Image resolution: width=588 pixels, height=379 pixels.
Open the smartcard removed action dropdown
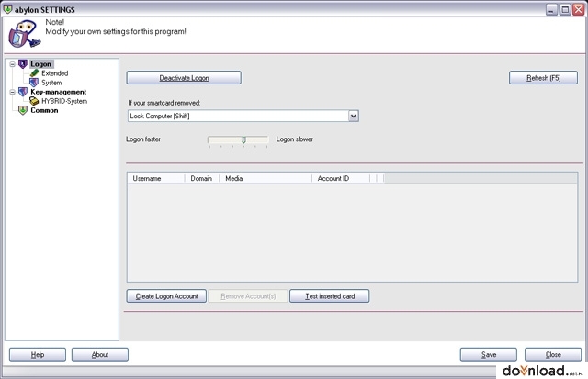243,117
